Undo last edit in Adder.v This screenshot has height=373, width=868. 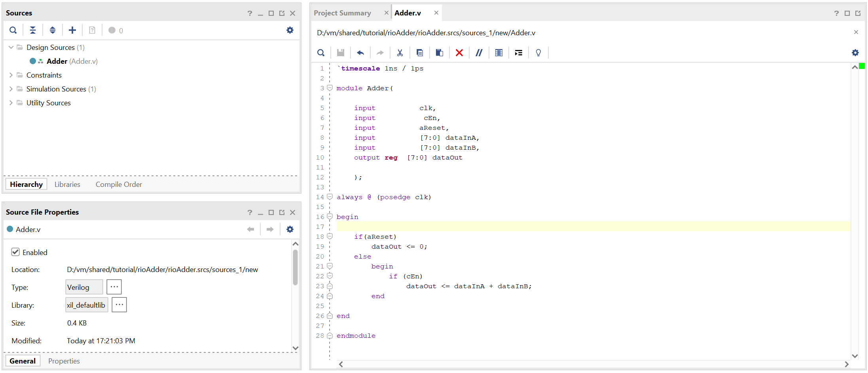coord(360,52)
